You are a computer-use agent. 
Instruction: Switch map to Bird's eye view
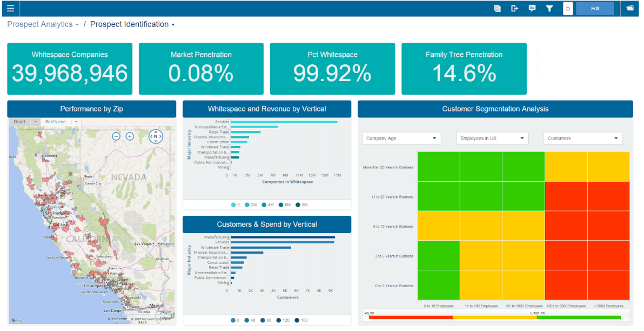(56, 122)
